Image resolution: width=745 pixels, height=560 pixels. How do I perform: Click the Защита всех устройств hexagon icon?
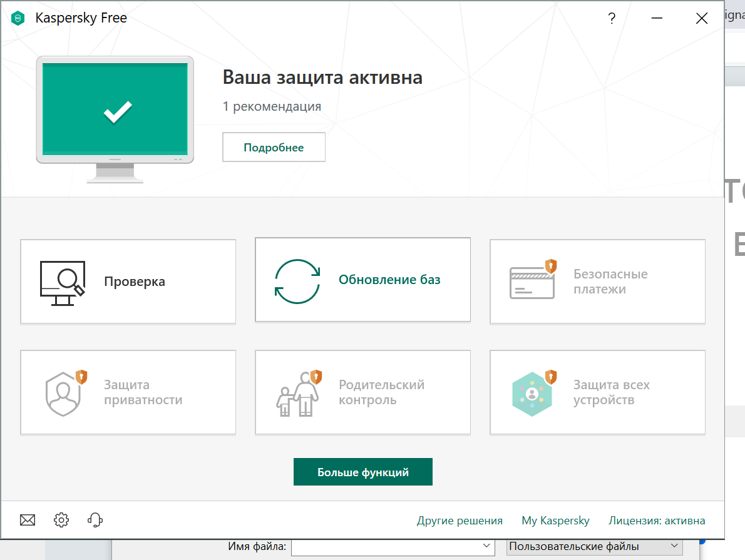point(533,394)
